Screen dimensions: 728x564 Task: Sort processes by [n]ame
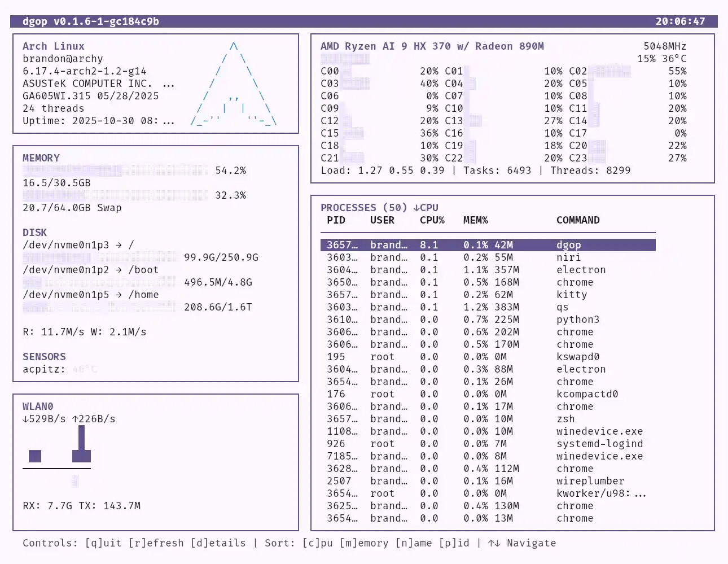413,543
